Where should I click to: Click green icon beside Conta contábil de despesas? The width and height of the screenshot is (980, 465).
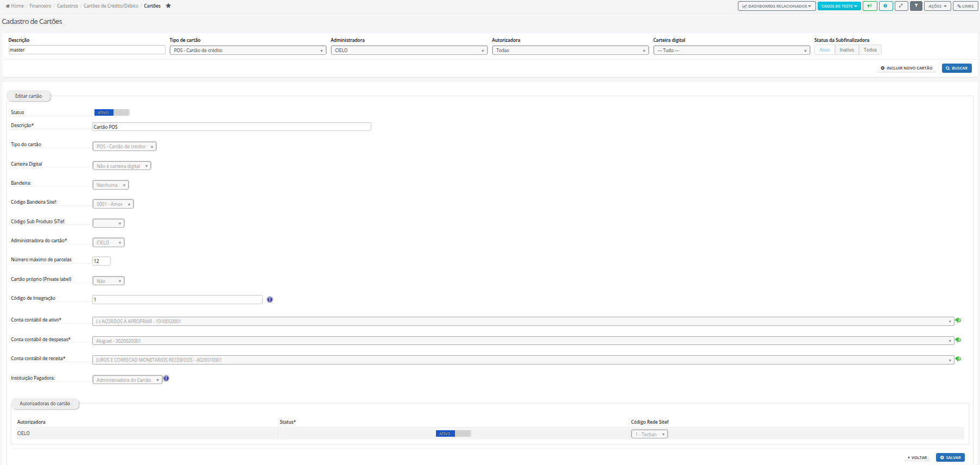(x=958, y=340)
